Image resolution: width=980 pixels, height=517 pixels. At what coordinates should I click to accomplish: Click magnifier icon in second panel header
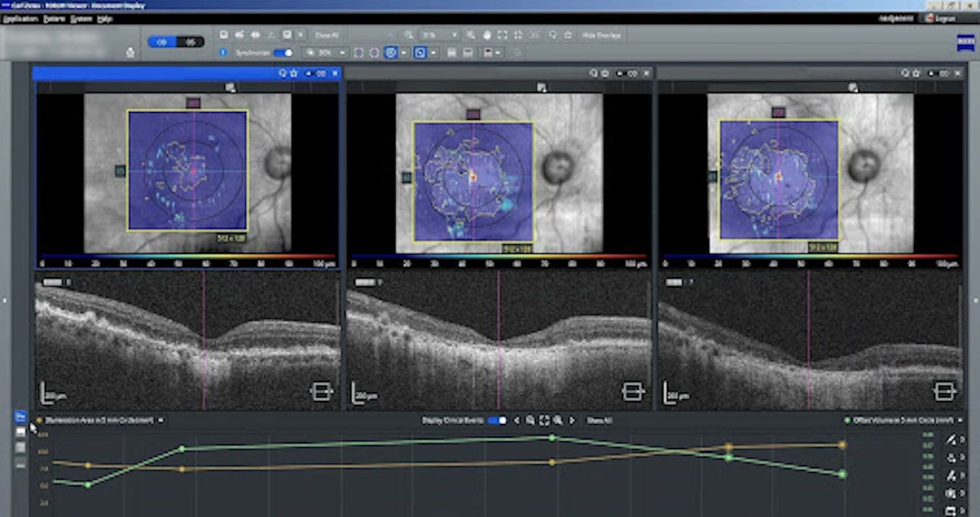[594, 74]
